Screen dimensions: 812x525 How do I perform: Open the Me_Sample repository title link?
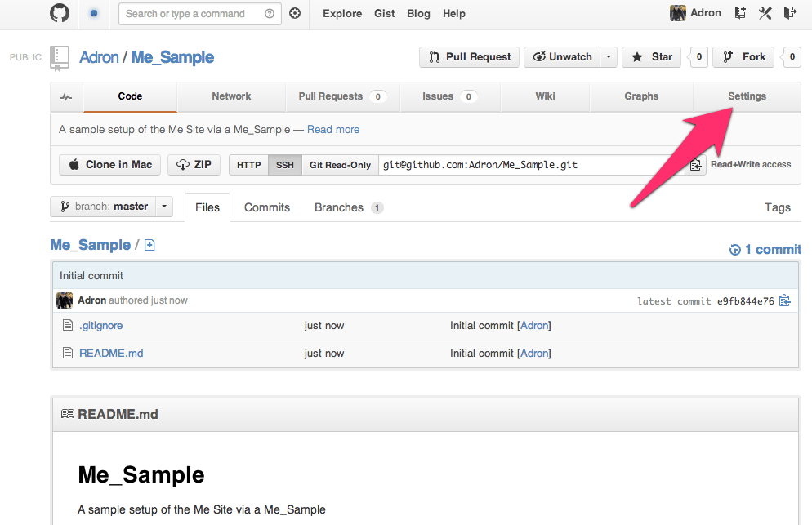click(172, 57)
